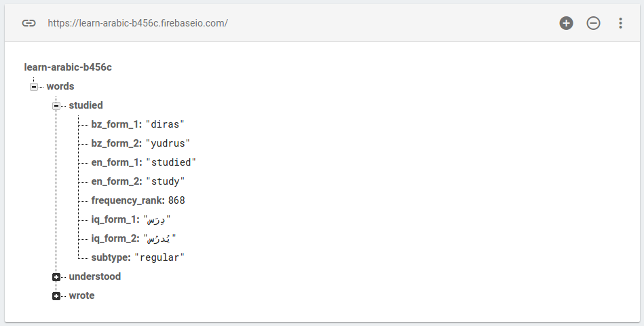
Task: Edit the "study" value of en_form_2
Action: point(165,181)
